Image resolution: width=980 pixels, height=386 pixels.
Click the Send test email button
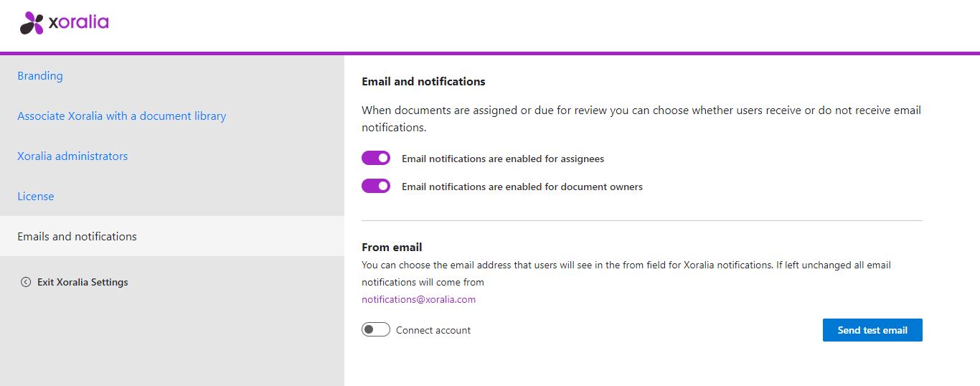click(x=872, y=330)
